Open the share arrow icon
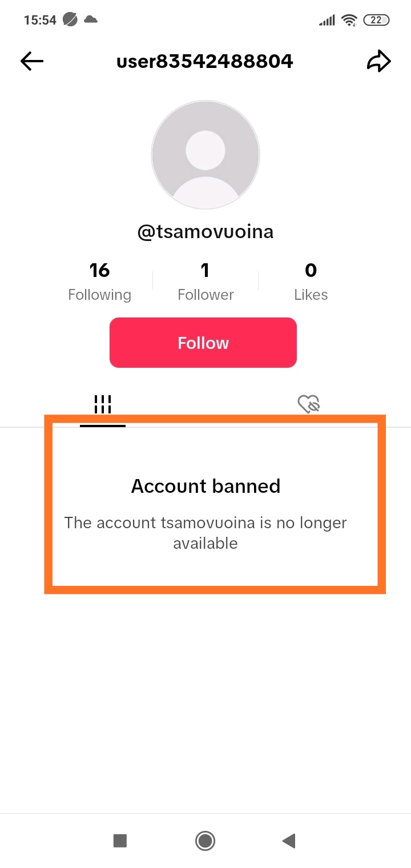Image resolution: width=411 pixels, height=868 pixels. click(x=378, y=61)
